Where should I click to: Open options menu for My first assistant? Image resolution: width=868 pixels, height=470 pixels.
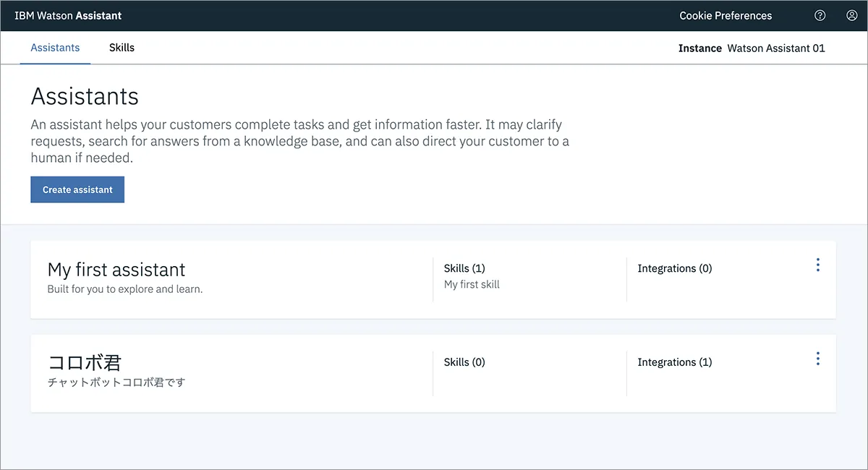point(818,265)
